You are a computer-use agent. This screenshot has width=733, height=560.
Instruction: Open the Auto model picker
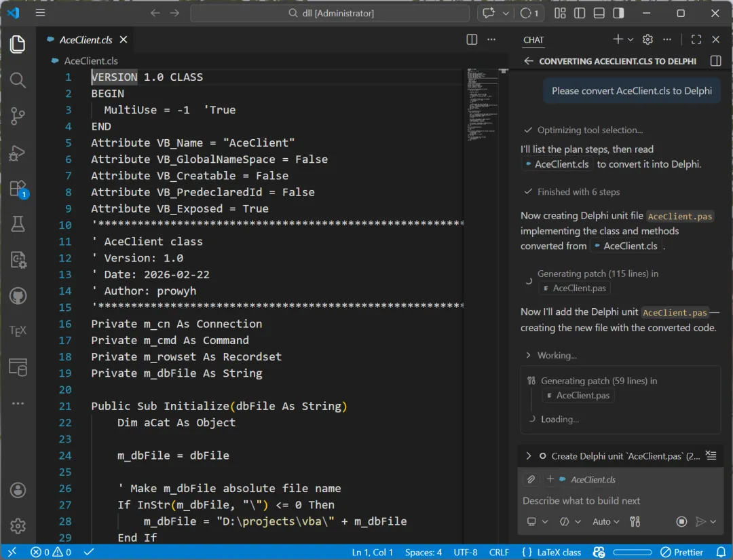point(605,521)
